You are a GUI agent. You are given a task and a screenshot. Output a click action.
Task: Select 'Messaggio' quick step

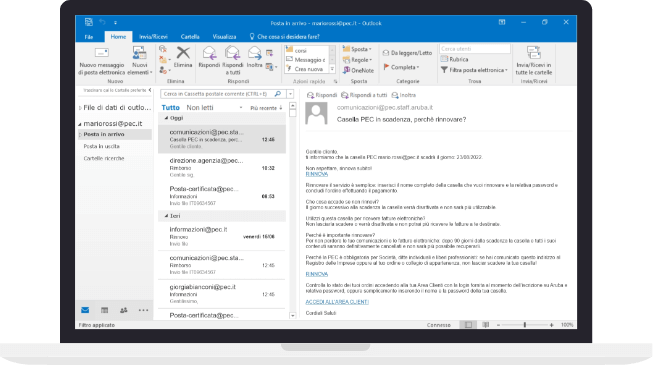(307, 60)
